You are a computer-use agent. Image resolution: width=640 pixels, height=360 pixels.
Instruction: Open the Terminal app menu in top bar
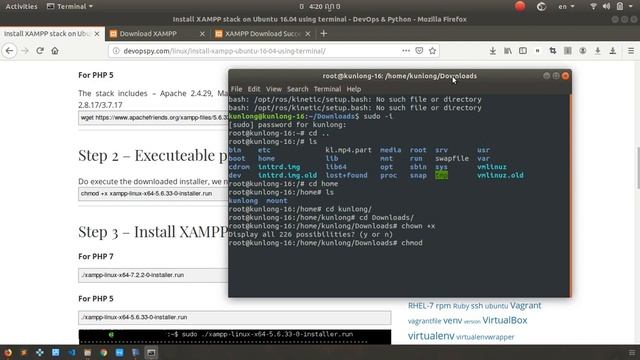(x=70, y=7)
